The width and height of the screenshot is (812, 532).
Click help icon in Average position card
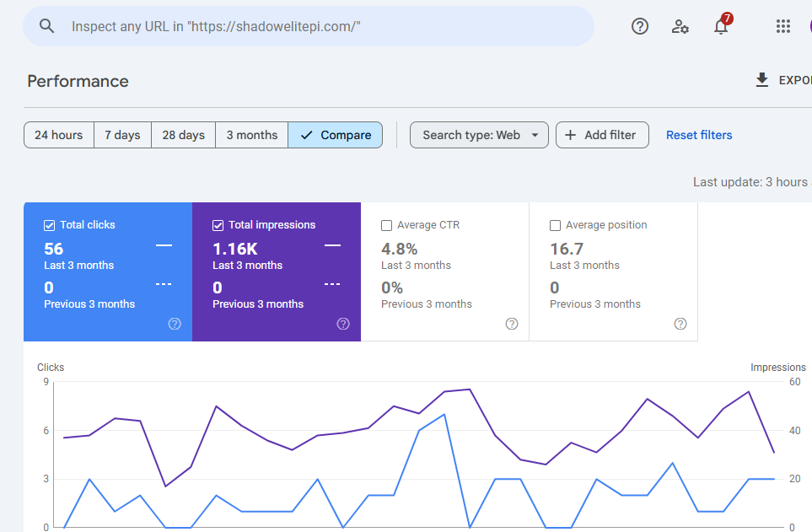[x=680, y=324]
